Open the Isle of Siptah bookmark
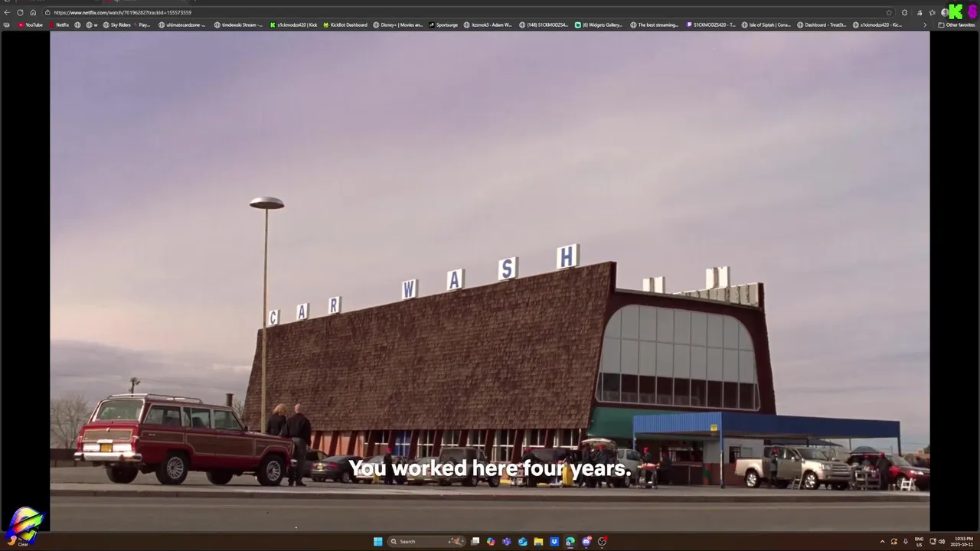This screenshot has height=551, width=980. point(766,25)
